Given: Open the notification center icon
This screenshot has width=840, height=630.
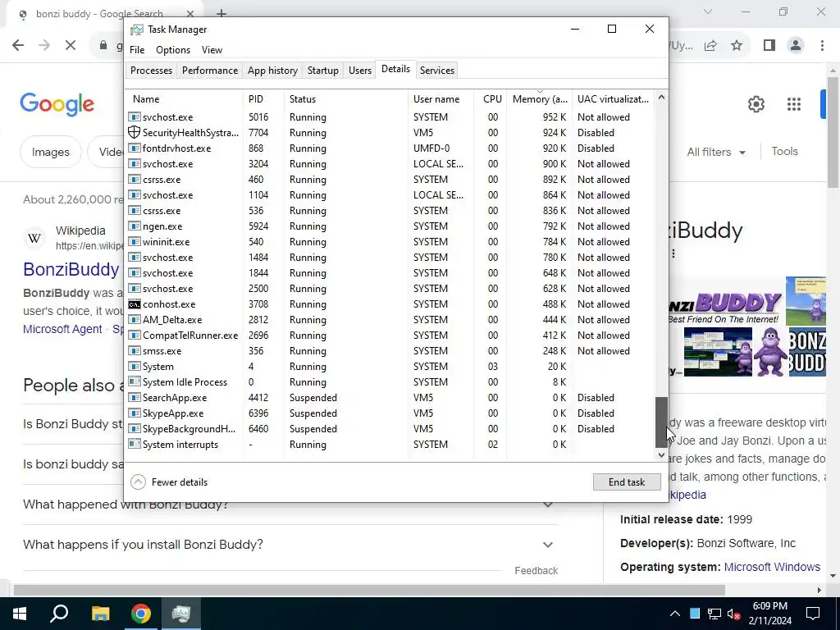Looking at the screenshot, I should click(x=813, y=614).
